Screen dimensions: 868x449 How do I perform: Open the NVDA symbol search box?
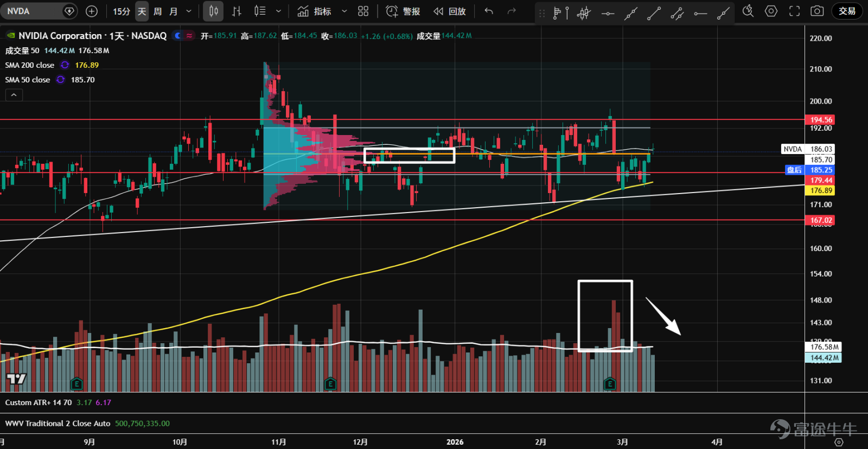tap(39, 11)
